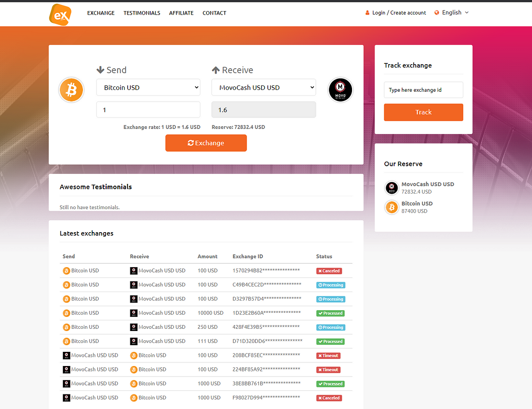The height and width of the screenshot is (409, 532).
Task: Click the Bitcoin icon in Our Reserve
Action: tap(392, 207)
